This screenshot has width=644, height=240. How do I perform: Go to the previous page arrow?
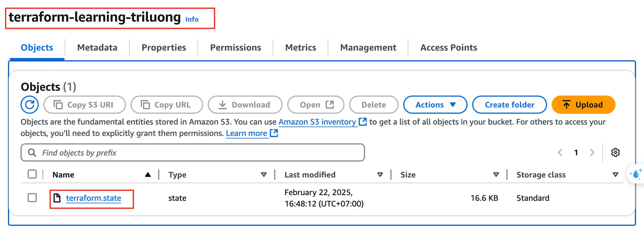(560, 152)
